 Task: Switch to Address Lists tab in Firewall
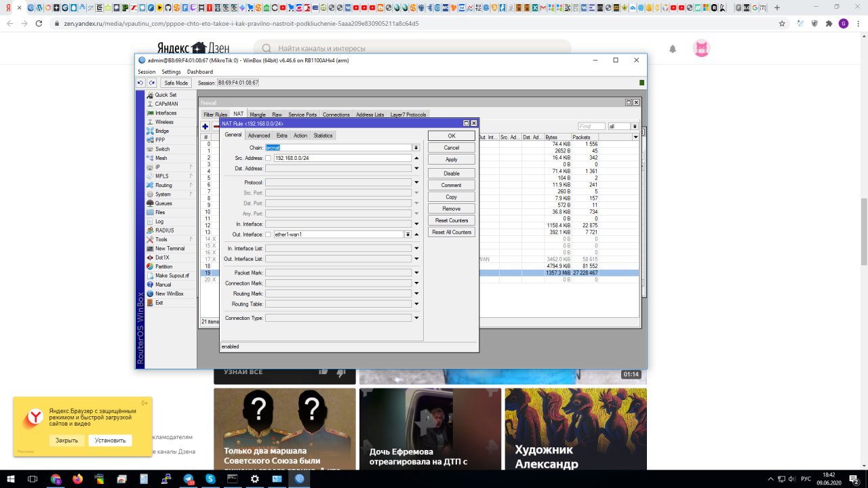point(370,115)
